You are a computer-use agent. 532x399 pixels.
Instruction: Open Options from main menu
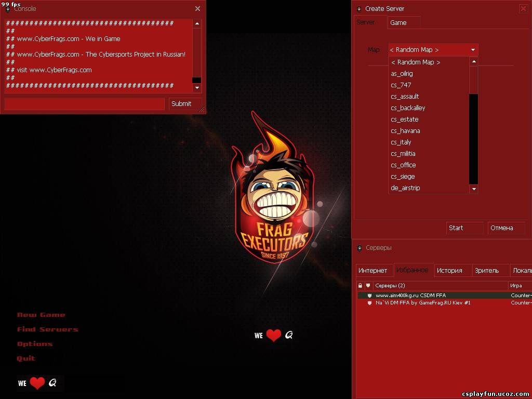point(35,344)
